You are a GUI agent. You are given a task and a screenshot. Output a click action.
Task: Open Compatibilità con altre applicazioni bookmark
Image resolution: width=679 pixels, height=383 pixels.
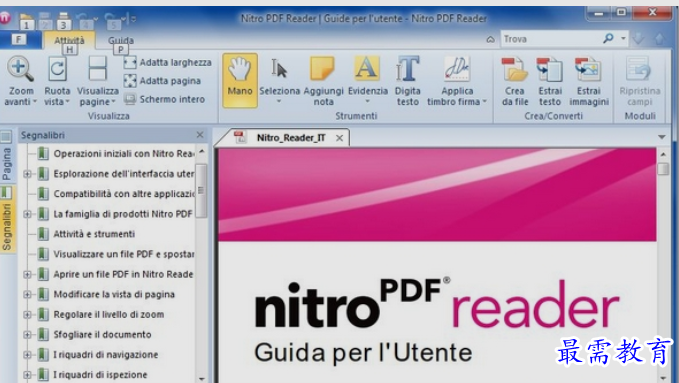point(124,194)
